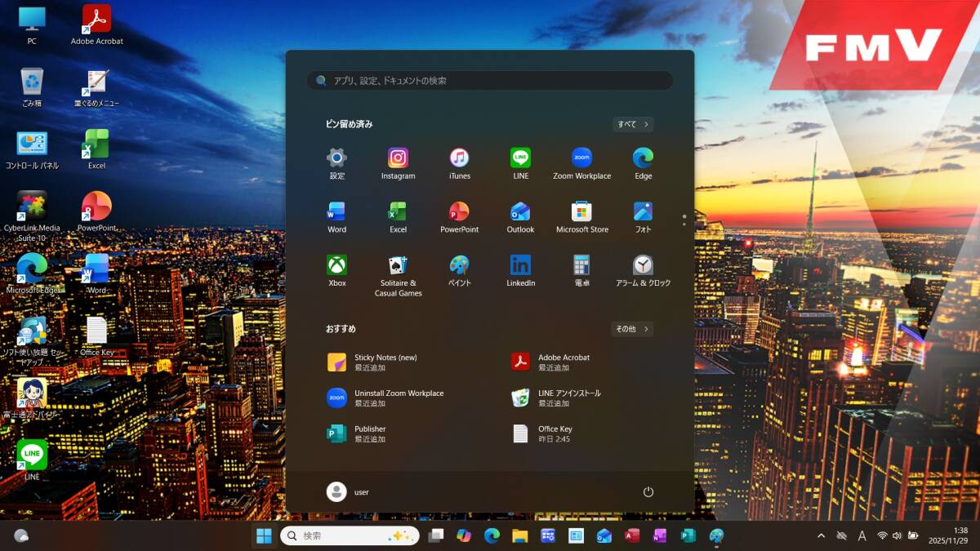Open the Paint app in pinned section
Viewport: 980px width, 551px height.
pyautogui.click(x=459, y=270)
